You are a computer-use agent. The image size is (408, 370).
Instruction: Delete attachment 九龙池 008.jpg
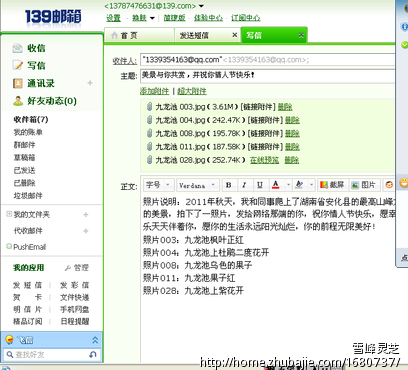(x=292, y=133)
